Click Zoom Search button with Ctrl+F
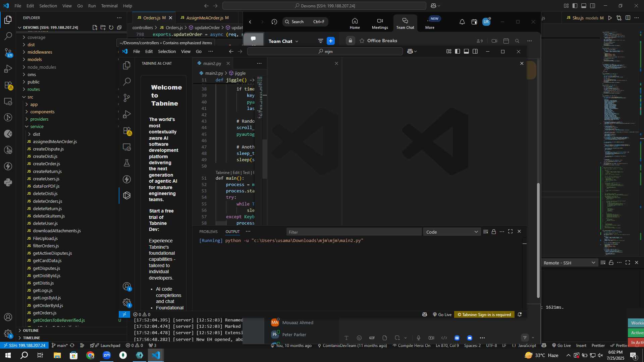The height and width of the screenshot is (362, 644). pyautogui.click(x=305, y=22)
